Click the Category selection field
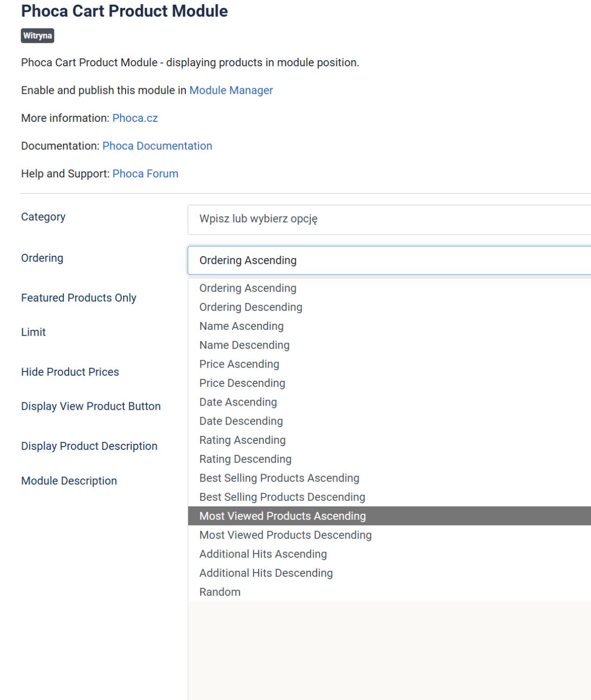 (388, 219)
